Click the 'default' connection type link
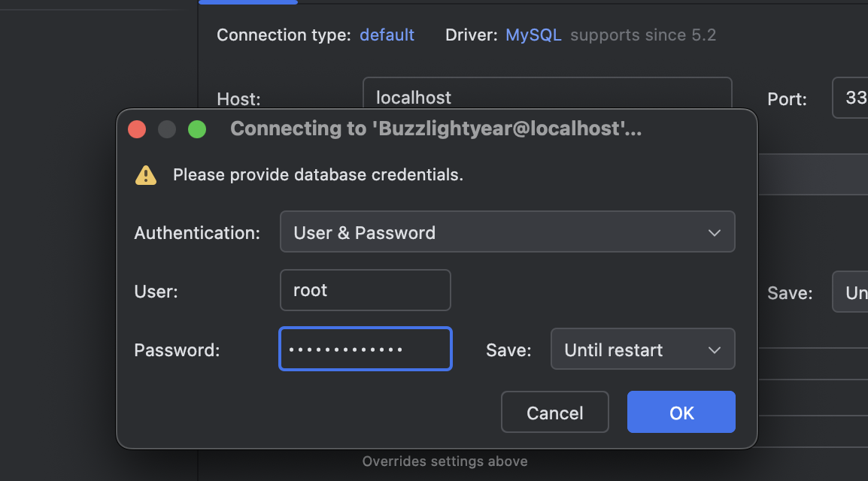The image size is (868, 481). point(387,35)
